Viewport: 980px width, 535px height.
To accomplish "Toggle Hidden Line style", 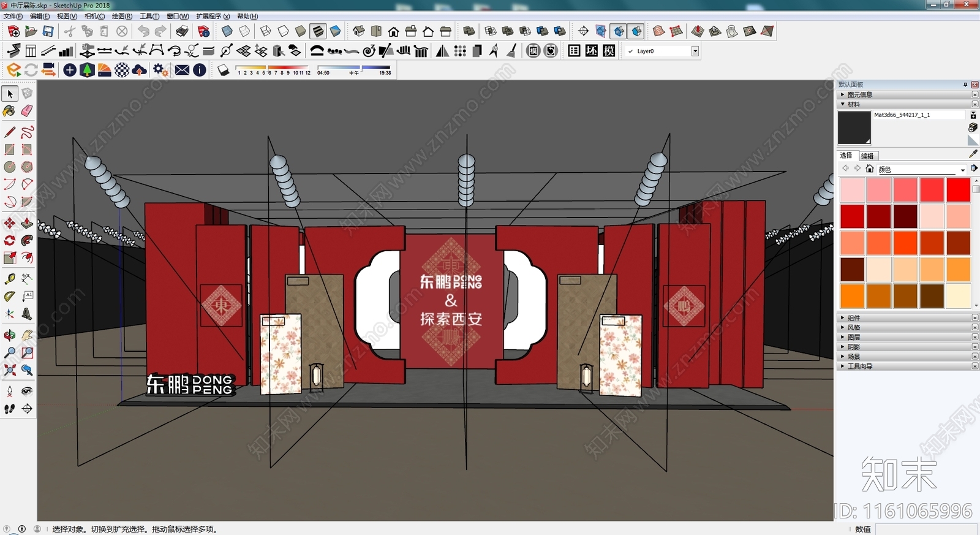I will (283, 31).
